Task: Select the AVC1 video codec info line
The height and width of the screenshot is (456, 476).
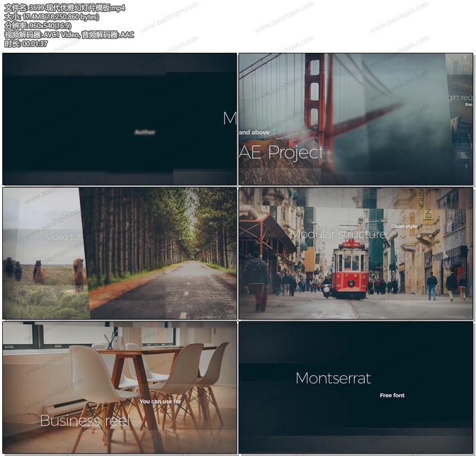Action: point(69,35)
